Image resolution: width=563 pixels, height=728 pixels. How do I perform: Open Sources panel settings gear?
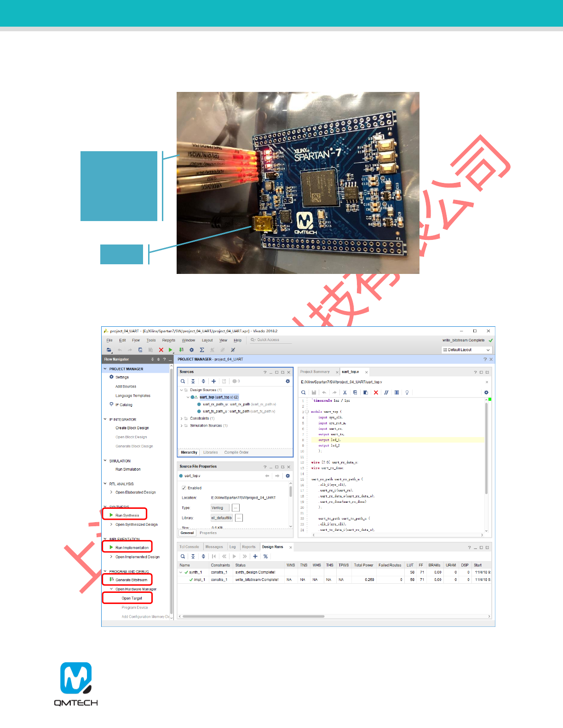288,381
